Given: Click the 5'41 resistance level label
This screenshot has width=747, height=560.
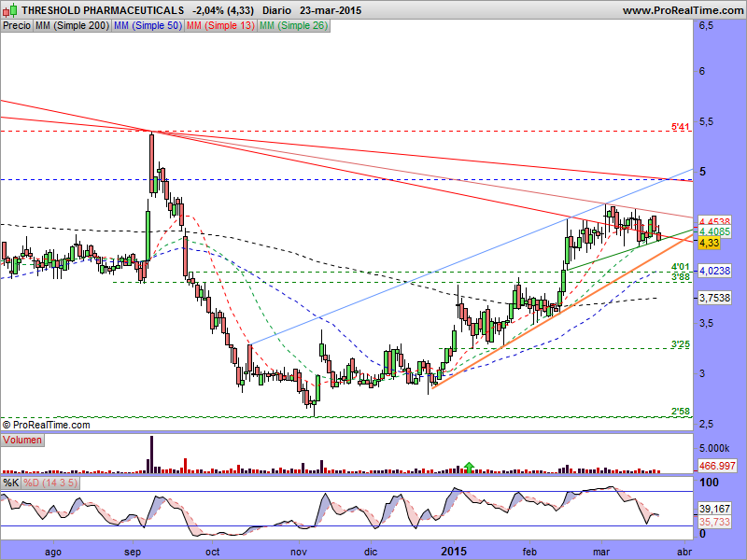Looking at the screenshot, I should click(681, 127).
